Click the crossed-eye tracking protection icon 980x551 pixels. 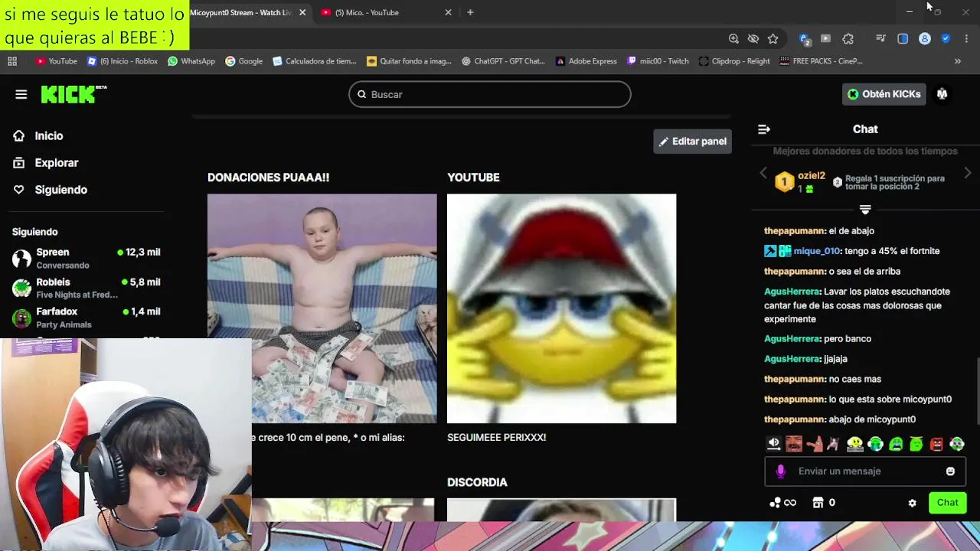click(x=753, y=38)
